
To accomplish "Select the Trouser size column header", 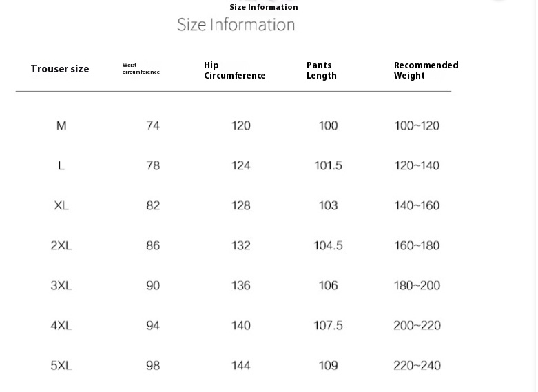I will pos(60,69).
